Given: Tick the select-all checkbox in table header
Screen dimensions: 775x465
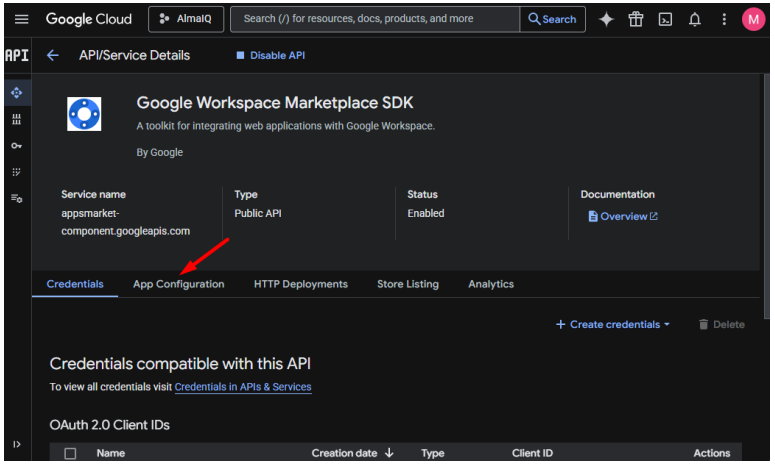Looking at the screenshot, I should click(x=70, y=453).
